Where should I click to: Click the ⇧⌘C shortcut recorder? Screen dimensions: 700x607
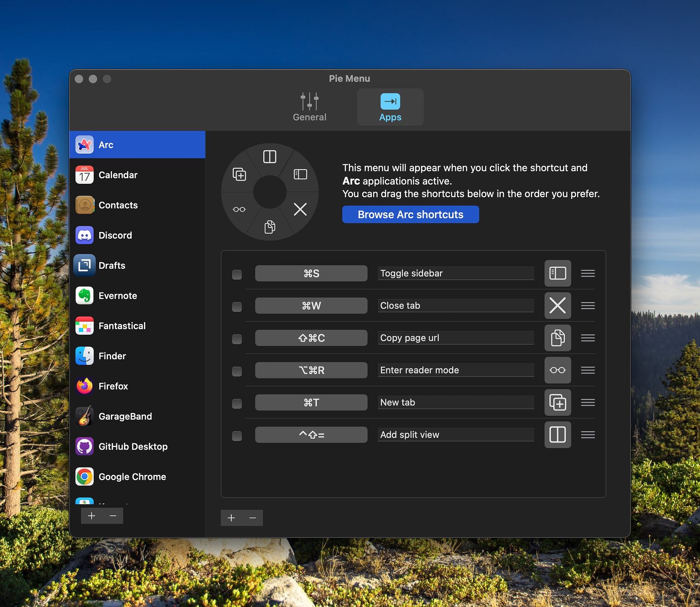311,338
